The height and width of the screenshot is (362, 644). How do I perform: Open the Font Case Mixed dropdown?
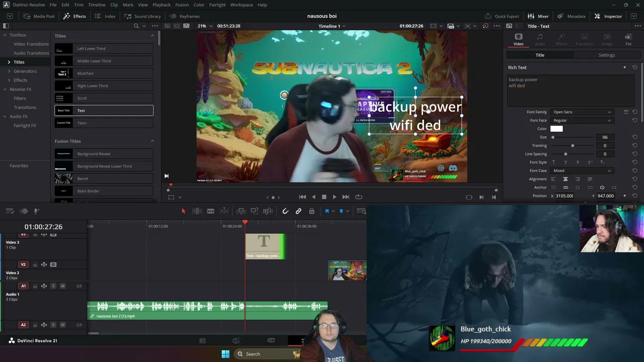(582, 171)
